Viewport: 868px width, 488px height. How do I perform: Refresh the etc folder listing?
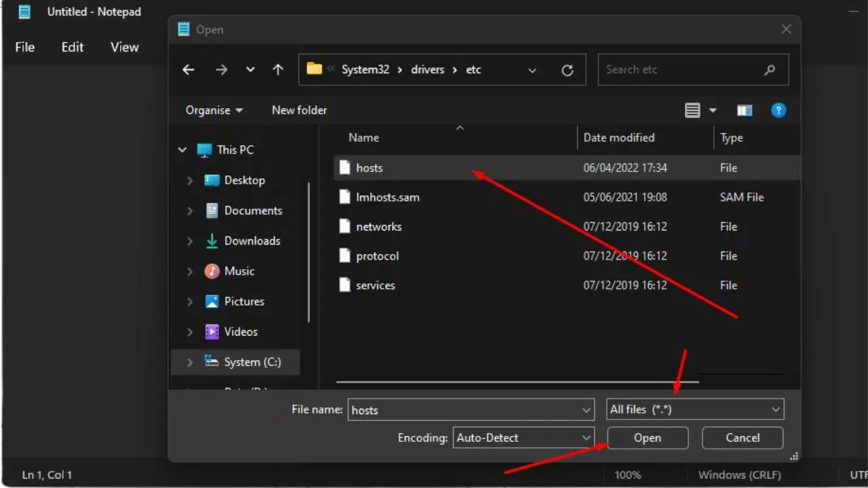click(568, 70)
